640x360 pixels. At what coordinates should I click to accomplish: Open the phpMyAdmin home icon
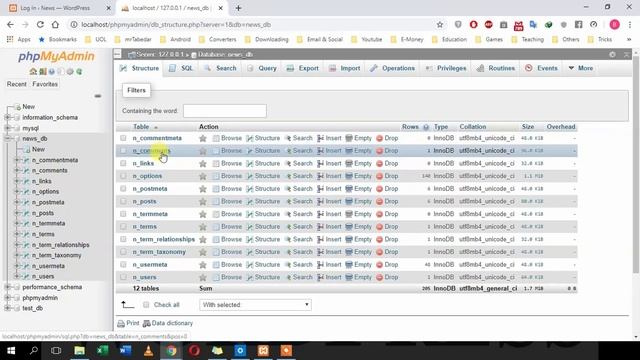33,71
